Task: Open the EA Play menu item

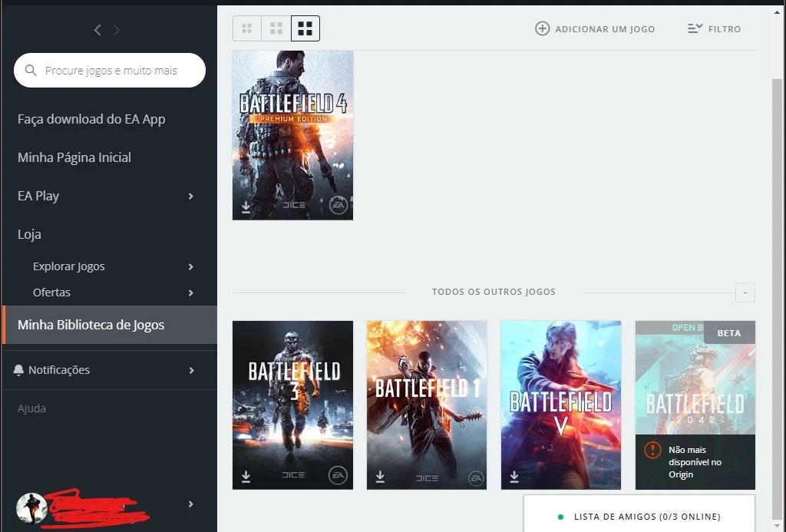Action: click(x=38, y=196)
